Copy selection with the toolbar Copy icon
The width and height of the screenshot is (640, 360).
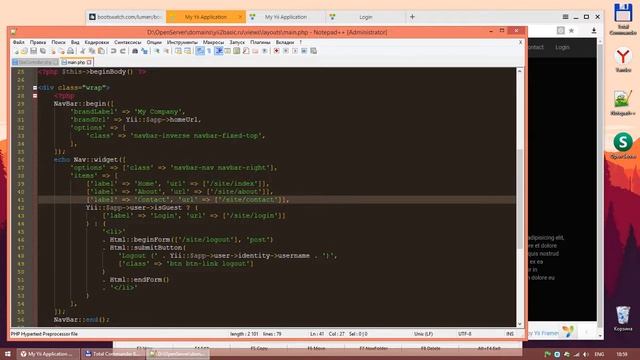92,51
